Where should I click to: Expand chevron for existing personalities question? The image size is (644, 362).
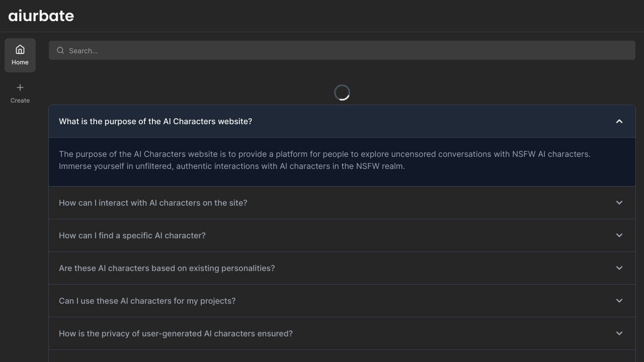[619, 268]
